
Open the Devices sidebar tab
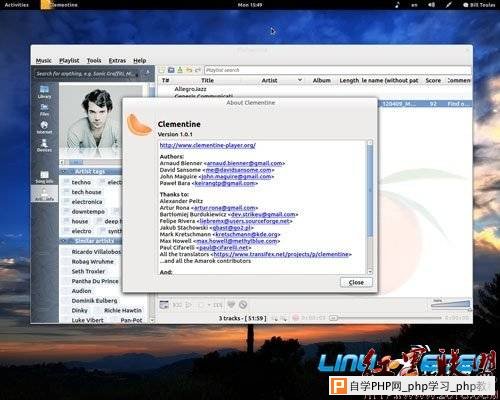coord(44,146)
